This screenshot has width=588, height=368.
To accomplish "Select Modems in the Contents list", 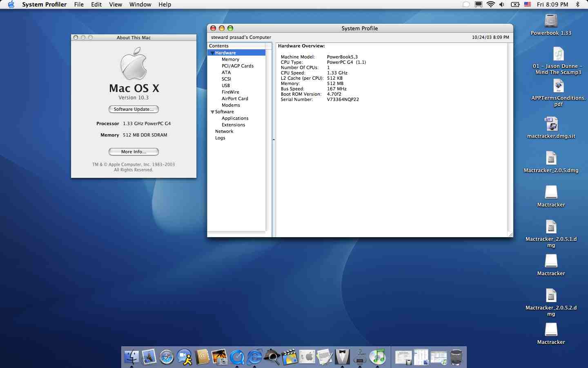I will 231,105.
